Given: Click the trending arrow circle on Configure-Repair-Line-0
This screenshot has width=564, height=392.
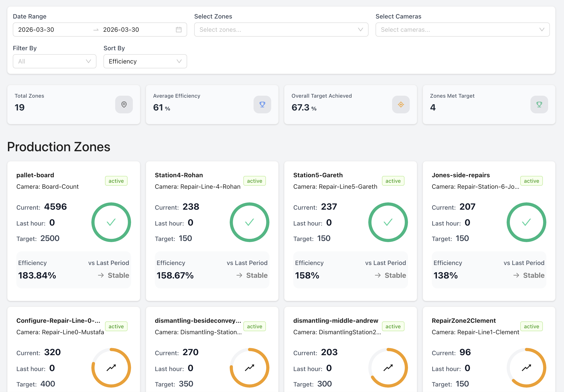Looking at the screenshot, I should [x=111, y=368].
